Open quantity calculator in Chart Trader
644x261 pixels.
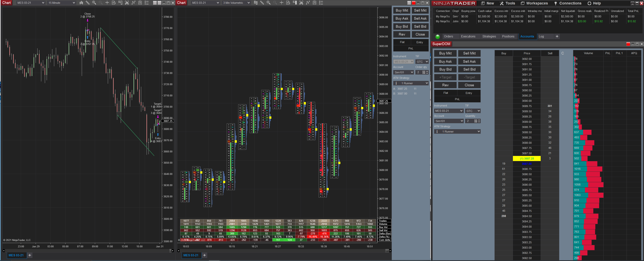(424, 72)
